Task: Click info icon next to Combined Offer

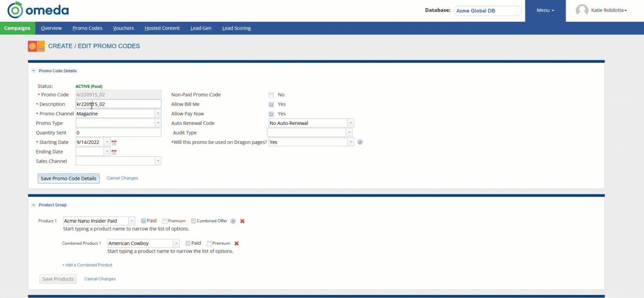Action: (x=233, y=221)
